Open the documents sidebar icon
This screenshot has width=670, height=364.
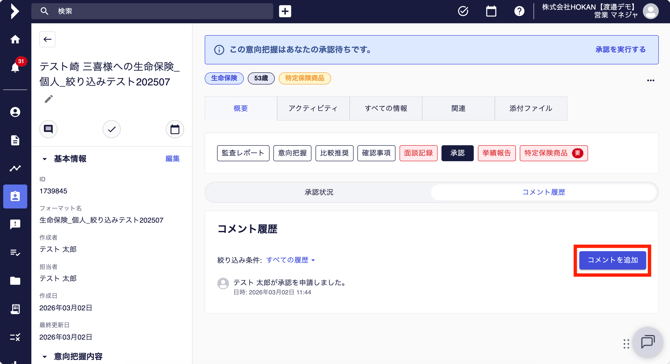(15, 141)
